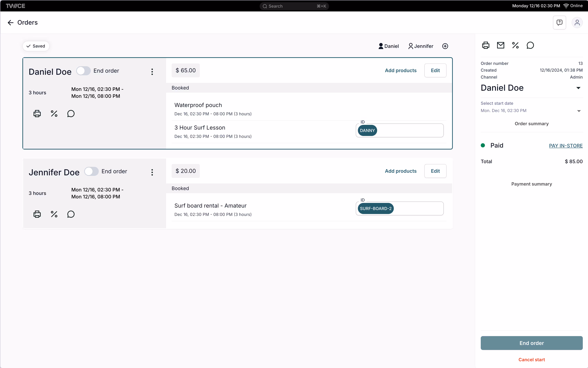The width and height of the screenshot is (588, 368).
Task: Open the Select start date dropdown
Action: click(x=579, y=111)
